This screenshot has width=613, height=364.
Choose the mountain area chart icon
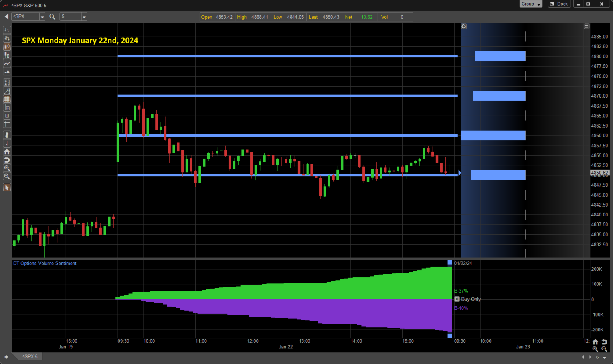pyautogui.click(x=7, y=72)
